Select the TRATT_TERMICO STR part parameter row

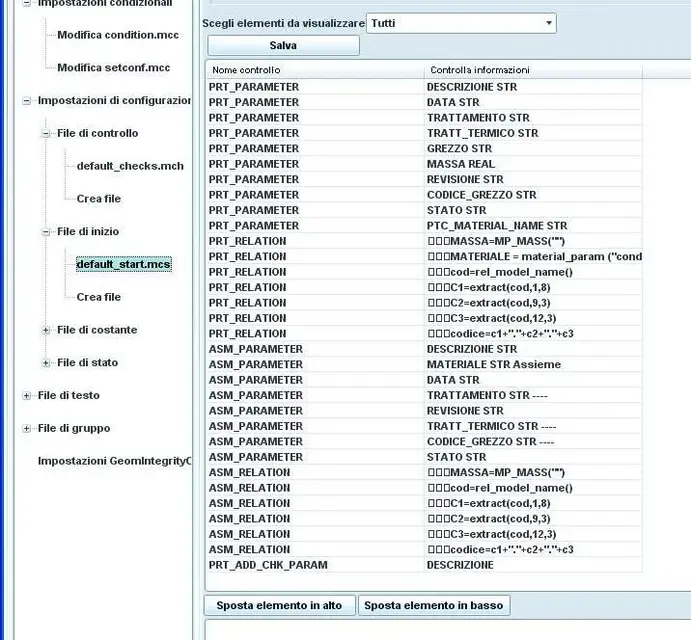(x=424, y=133)
